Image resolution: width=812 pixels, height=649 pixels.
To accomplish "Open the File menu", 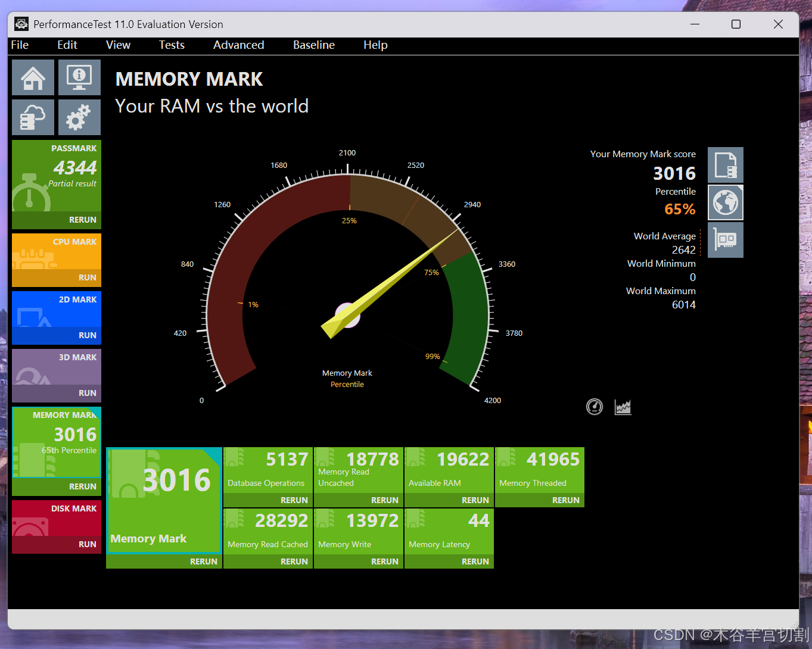I will click(x=20, y=45).
